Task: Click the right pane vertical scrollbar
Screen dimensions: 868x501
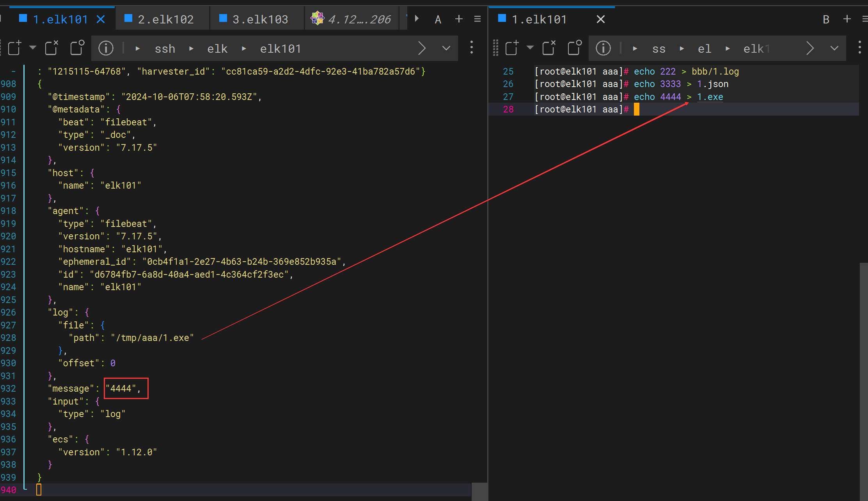Action: pyautogui.click(x=864, y=381)
